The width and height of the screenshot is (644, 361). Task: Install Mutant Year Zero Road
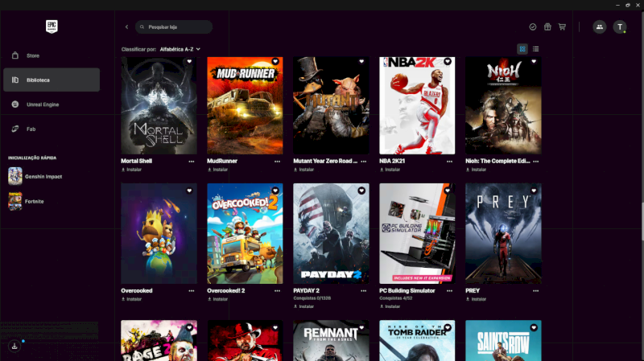pos(304,170)
